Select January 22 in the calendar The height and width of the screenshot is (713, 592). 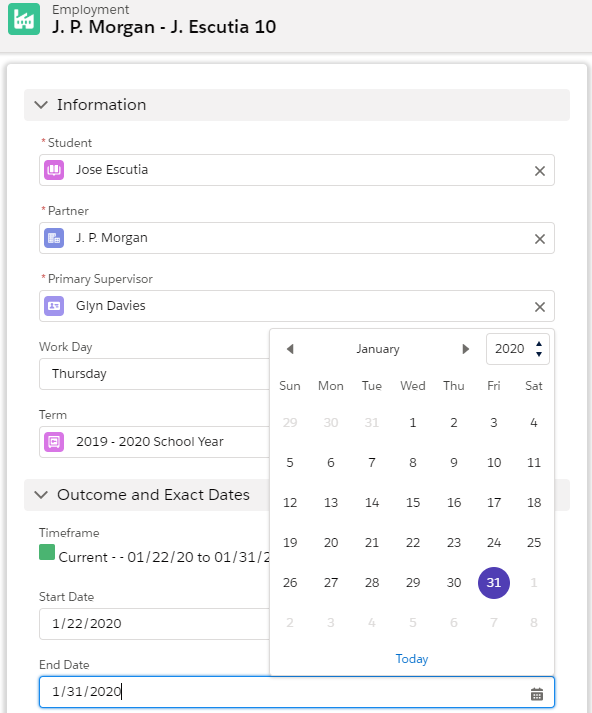click(x=413, y=542)
